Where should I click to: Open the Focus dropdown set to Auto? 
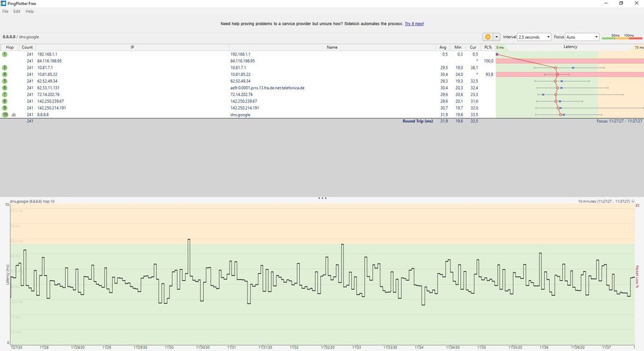point(582,37)
